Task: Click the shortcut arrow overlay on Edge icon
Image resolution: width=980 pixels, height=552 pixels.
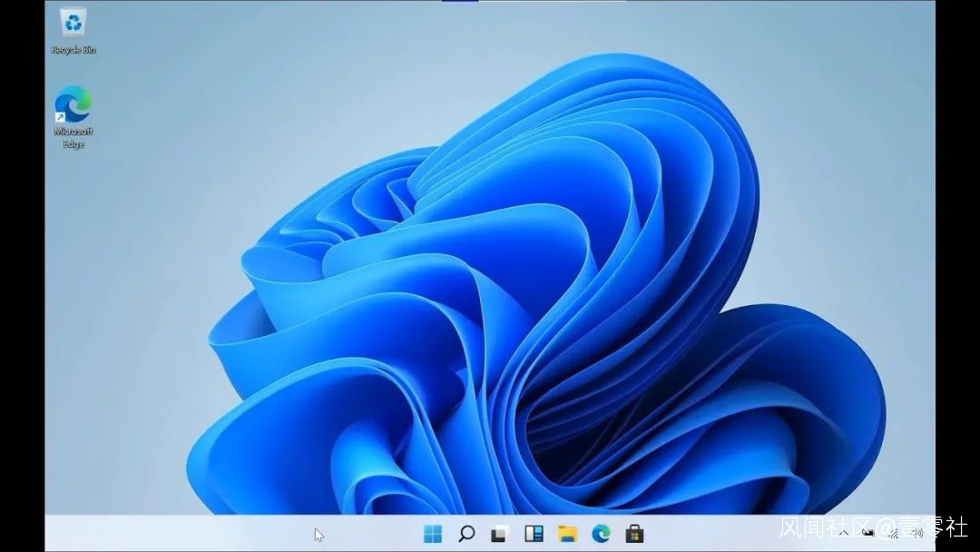Action: 60,117
